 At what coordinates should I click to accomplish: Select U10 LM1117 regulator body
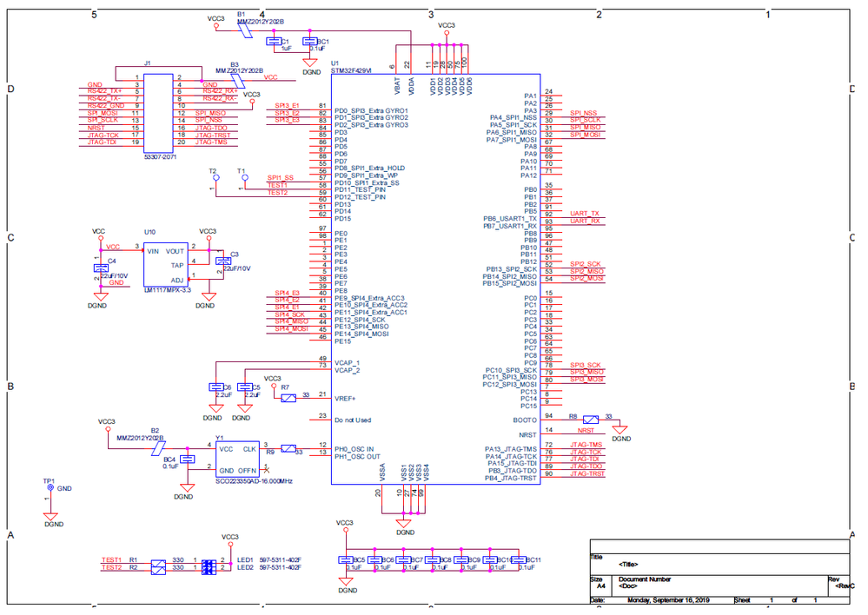(165, 265)
